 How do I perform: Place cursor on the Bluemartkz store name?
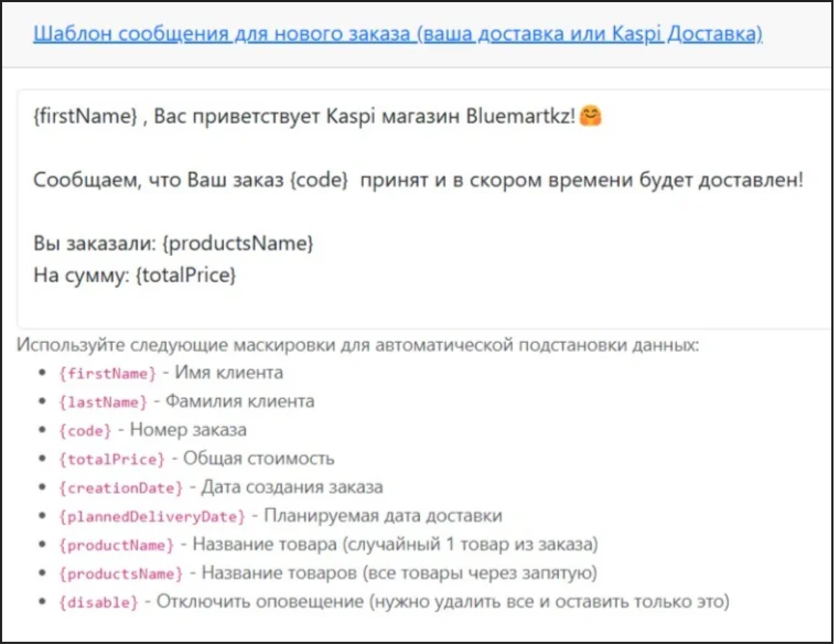(520, 116)
